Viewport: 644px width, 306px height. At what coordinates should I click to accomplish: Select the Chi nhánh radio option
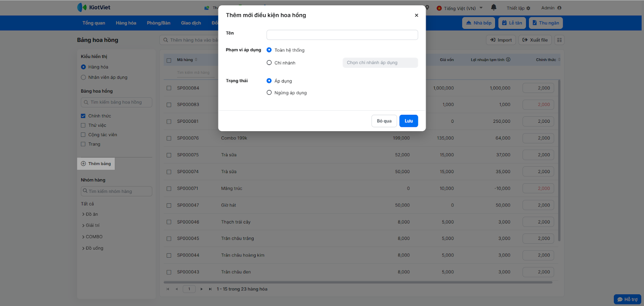pyautogui.click(x=269, y=63)
